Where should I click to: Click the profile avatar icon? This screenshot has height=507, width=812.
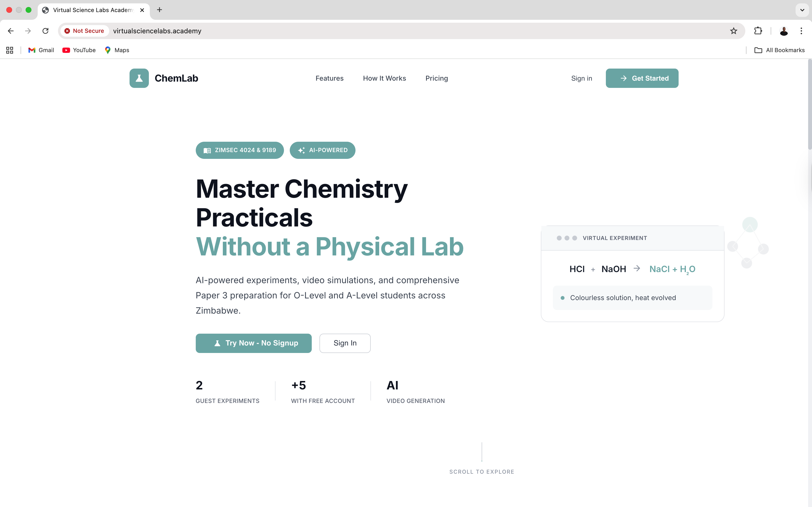click(x=784, y=31)
